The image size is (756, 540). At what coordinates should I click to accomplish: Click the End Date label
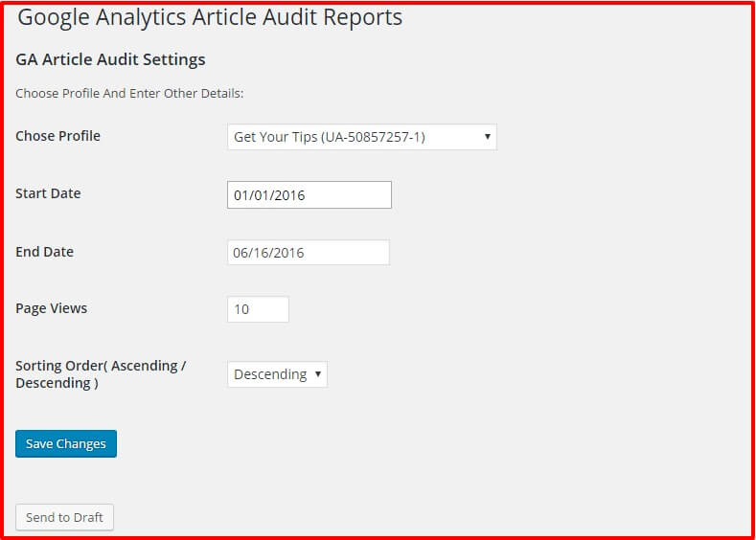(44, 252)
